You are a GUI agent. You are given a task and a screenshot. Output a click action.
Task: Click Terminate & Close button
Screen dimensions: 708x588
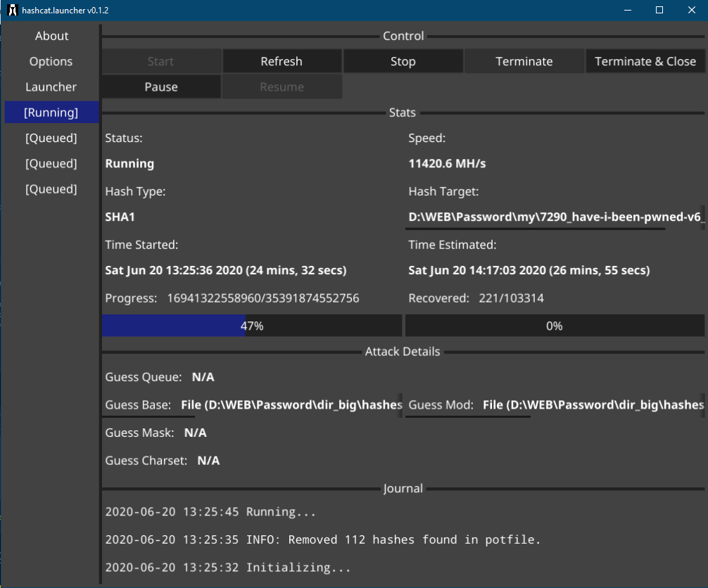(x=645, y=61)
